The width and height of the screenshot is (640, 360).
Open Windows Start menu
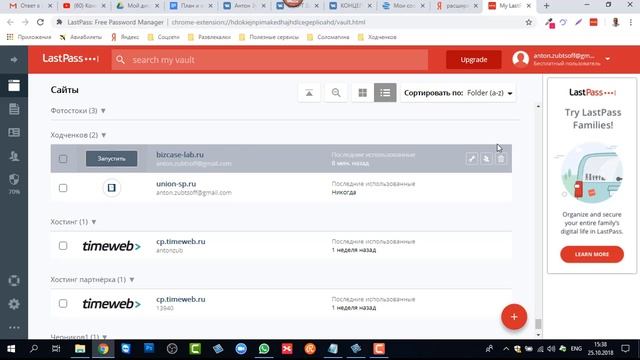[x=11, y=349]
